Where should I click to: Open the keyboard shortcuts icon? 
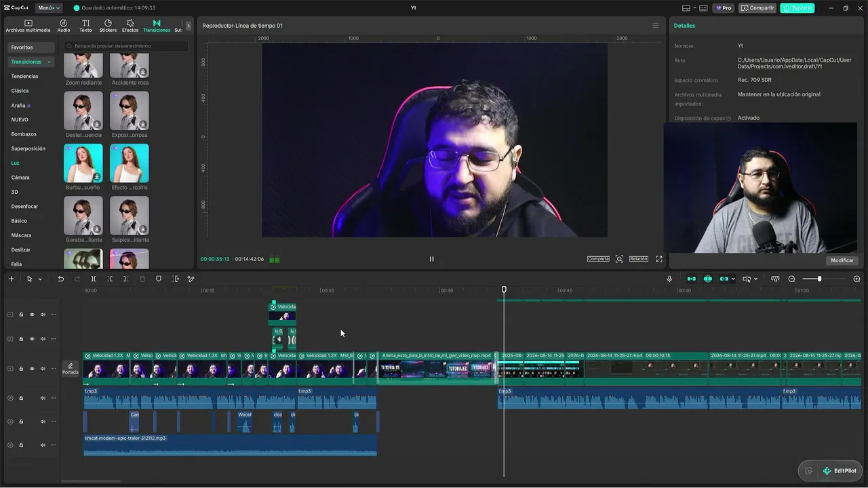703,8
